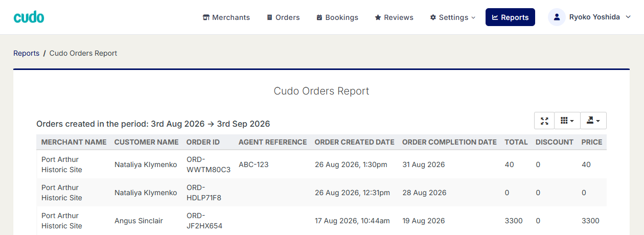Click the Reports button
This screenshot has width=644, height=235.
tap(510, 17)
